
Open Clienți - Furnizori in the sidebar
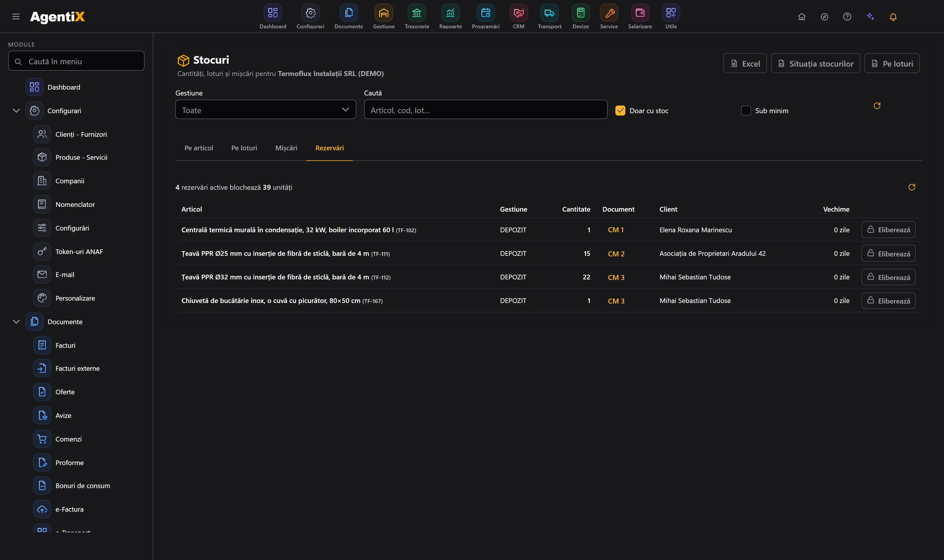point(81,134)
